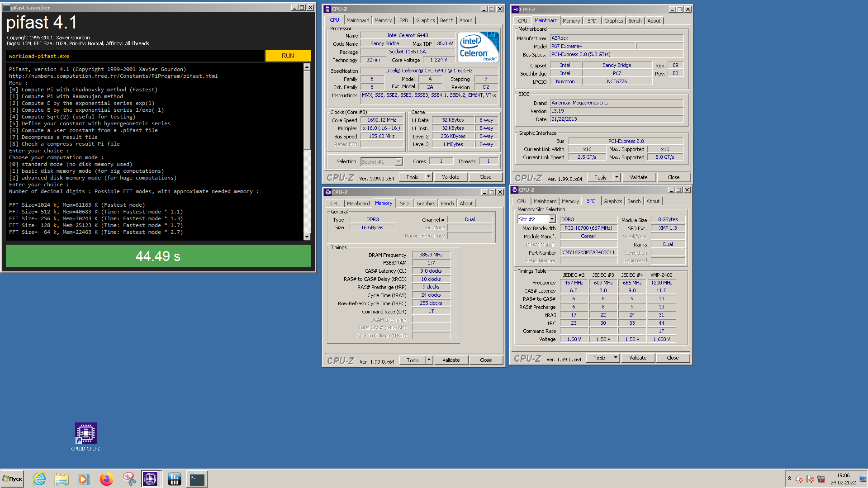Click the Core Speed 1690.12 MHz value
868x488 pixels.
[x=382, y=120]
